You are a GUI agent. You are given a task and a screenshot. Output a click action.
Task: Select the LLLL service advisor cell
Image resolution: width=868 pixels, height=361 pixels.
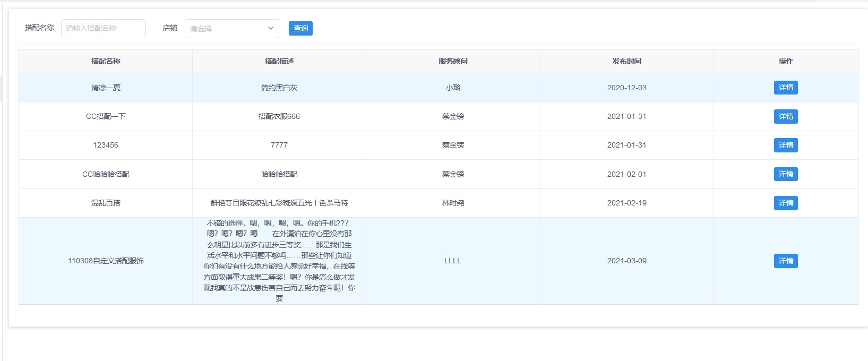pyautogui.click(x=453, y=261)
